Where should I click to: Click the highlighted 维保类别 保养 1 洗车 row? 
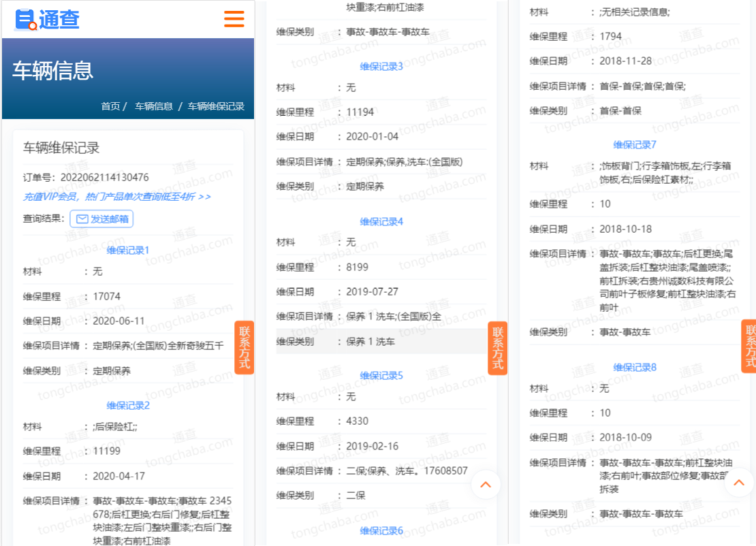point(381,342)
